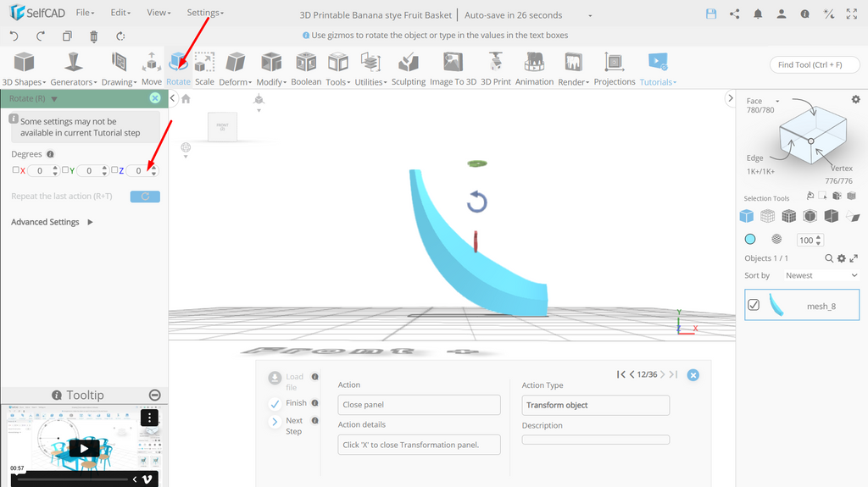This screenshot has width=868, height=487.
Task: Click the Copy objects icon
Action: pyautogui.click(x=67, y=36)
